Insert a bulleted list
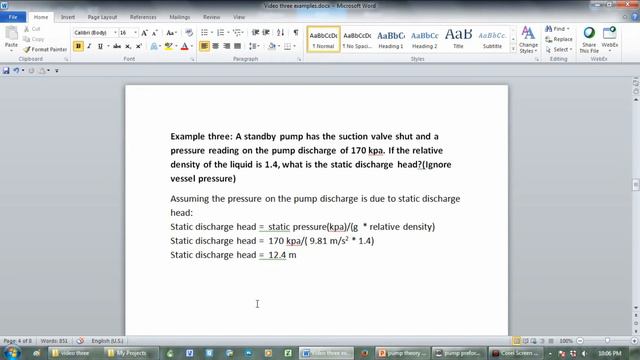This screenshot has height=360, width=640. pos(204,32)
